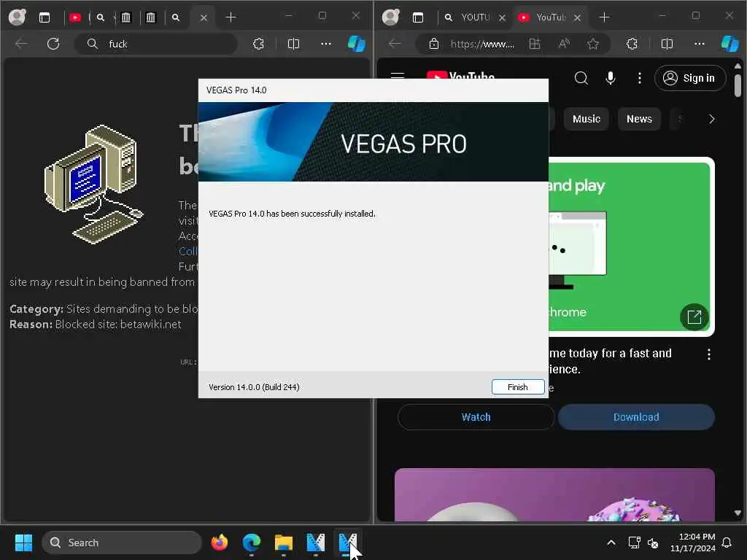Close the YouTube tab in right window
Screen dimensions: 747x560
[578, 17]
